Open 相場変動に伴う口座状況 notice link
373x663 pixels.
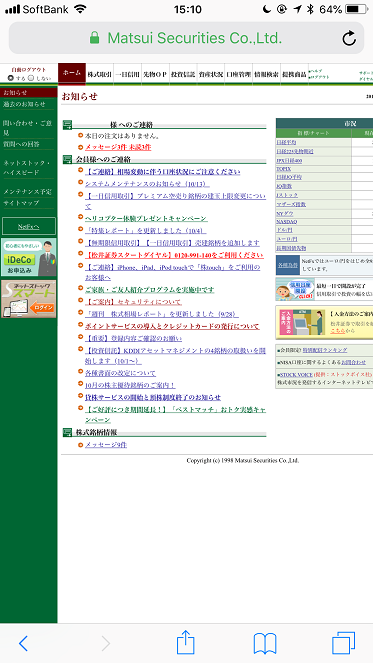tap(162, 172)
